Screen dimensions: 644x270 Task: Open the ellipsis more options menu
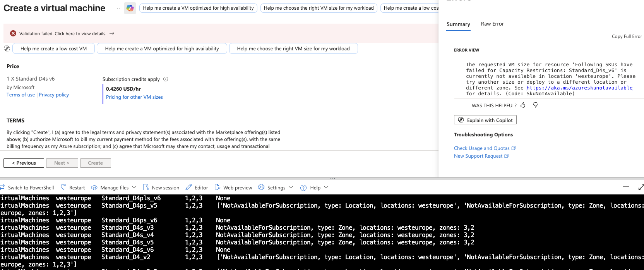click(x=117, y=8)
